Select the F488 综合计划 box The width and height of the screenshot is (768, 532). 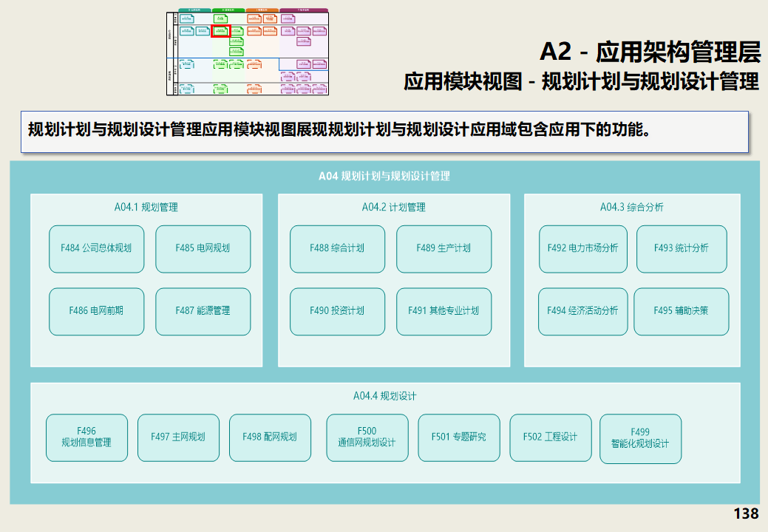(x=337, y=248)
